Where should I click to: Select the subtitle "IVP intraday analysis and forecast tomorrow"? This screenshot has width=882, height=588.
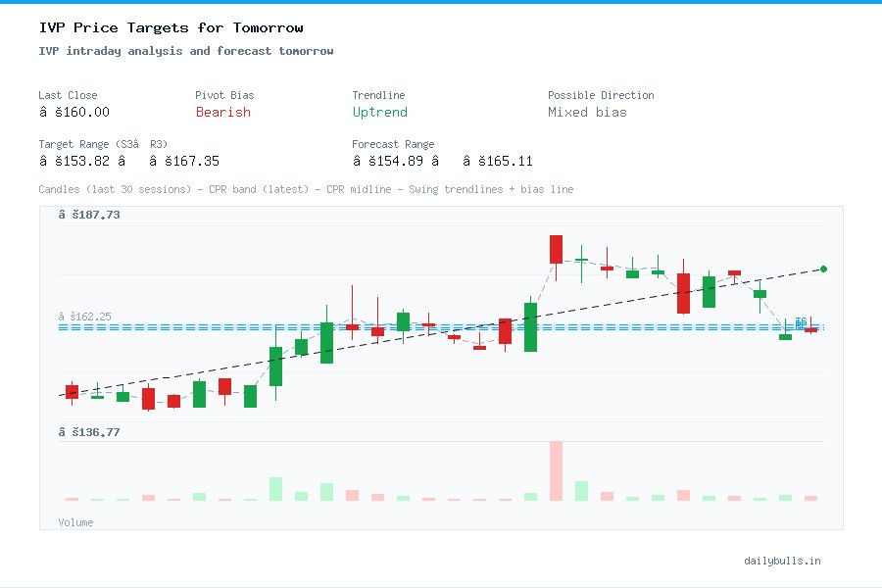[x=186, y=51]
